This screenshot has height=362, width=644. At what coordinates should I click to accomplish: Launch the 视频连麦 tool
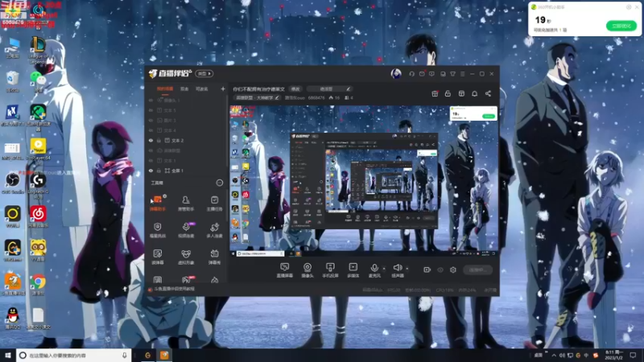pyautogui.click(x=186, y=230)
